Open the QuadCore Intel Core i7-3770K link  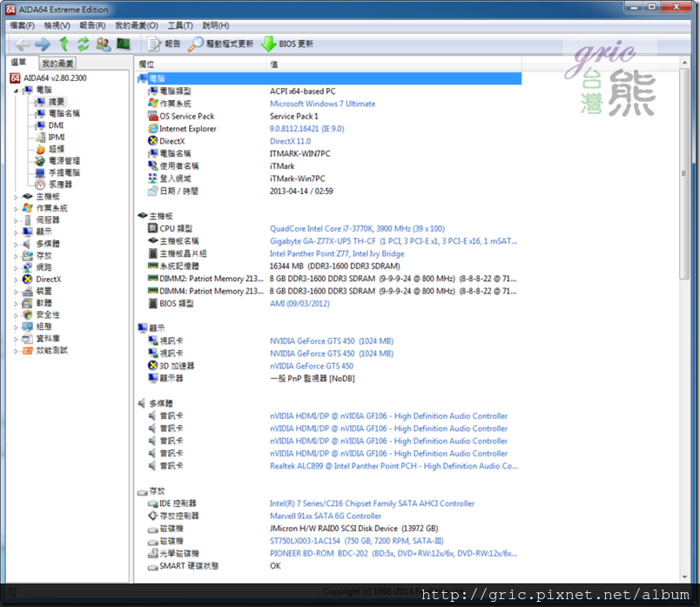click(357, 229)
